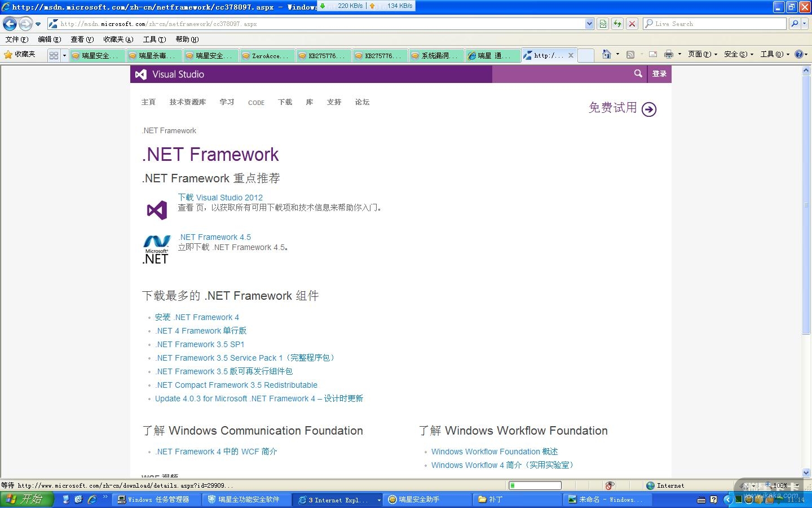This screenshot has width=812, height=508.
Task: Click the Live Search magnifier icon
Action: point(795,24)
